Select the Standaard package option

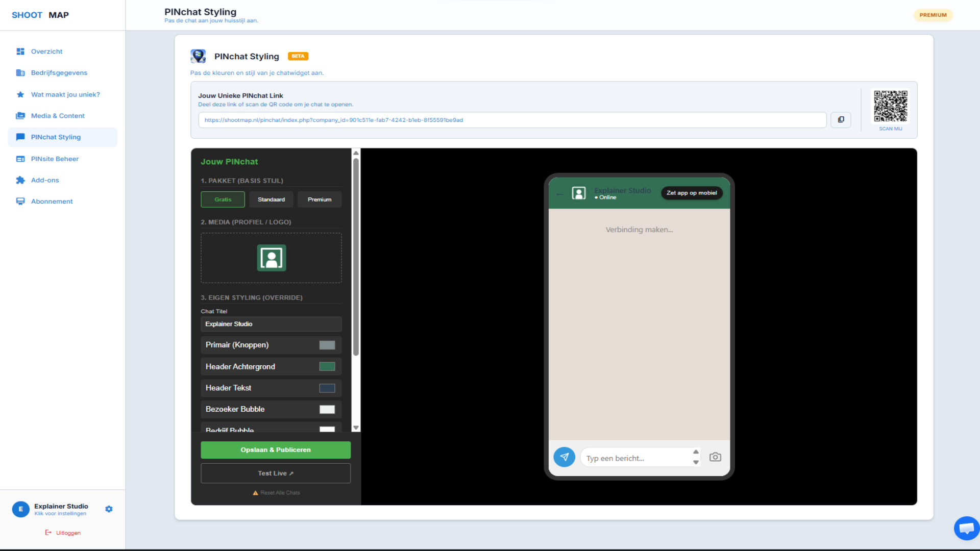[x=271, y=199]
